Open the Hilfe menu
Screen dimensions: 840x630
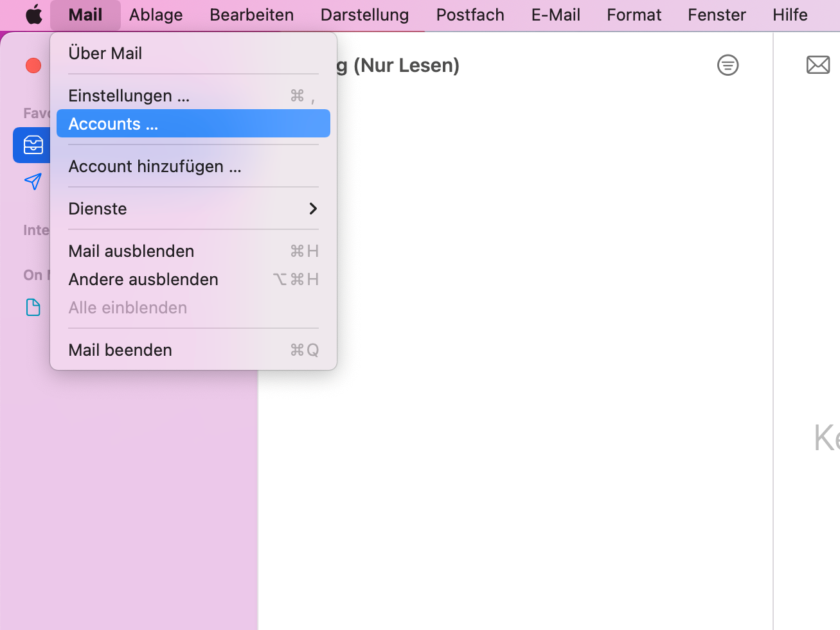pyautogui.click(x=790, y=15)
